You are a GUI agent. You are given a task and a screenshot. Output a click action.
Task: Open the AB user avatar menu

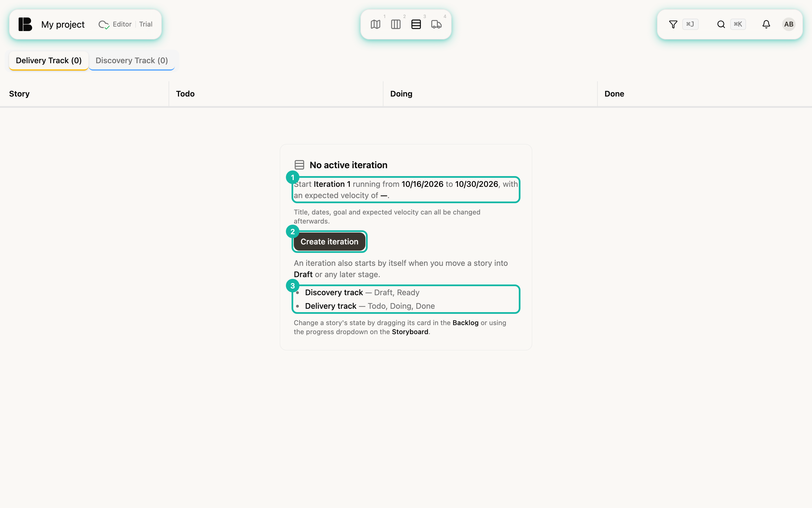(789, 24)
